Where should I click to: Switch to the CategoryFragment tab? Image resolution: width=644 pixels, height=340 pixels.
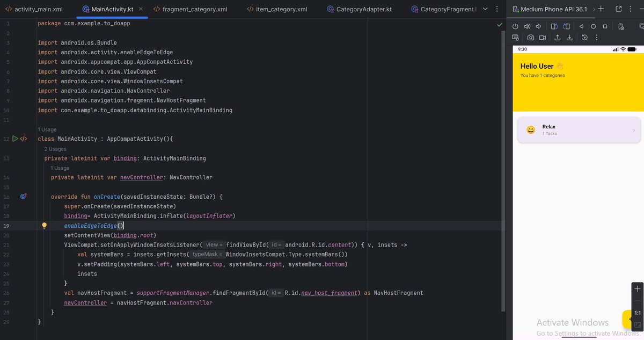click(444, 9)
